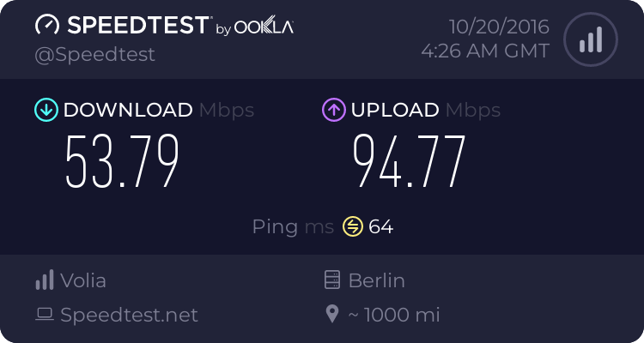
Task: Click the SPEEDTEST title text
Action: pos(138,25)
